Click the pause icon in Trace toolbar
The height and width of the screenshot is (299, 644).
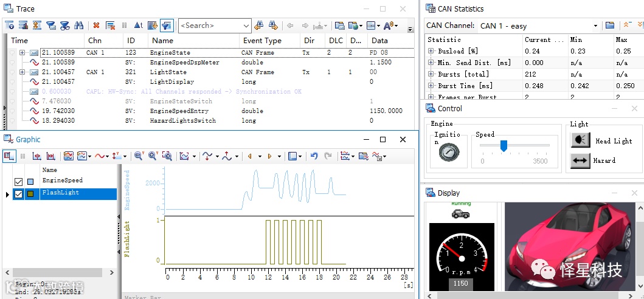pyautogui.click(x=125, y=26)
